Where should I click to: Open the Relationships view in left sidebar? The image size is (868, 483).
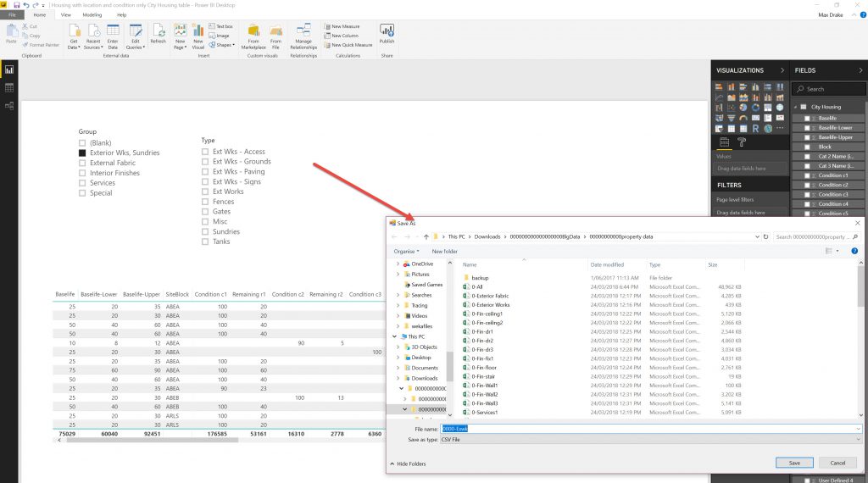[x=9, y=105]
